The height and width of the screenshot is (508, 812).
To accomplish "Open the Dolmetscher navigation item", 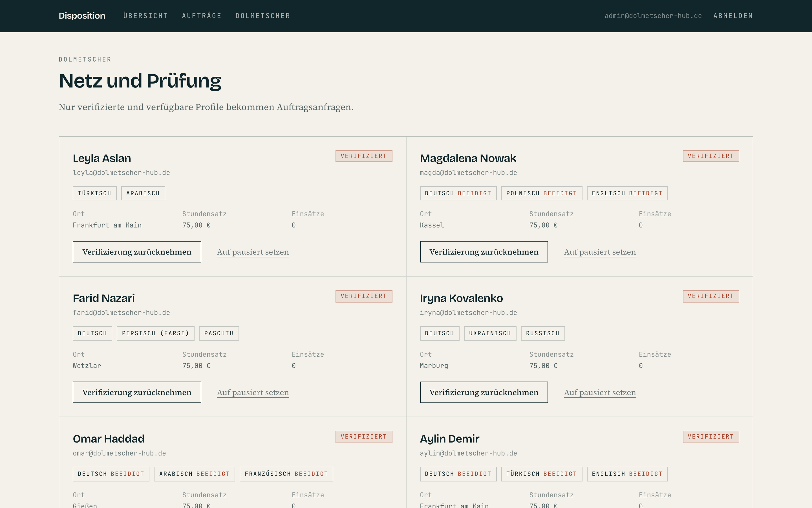I will (x=263, y=16).
